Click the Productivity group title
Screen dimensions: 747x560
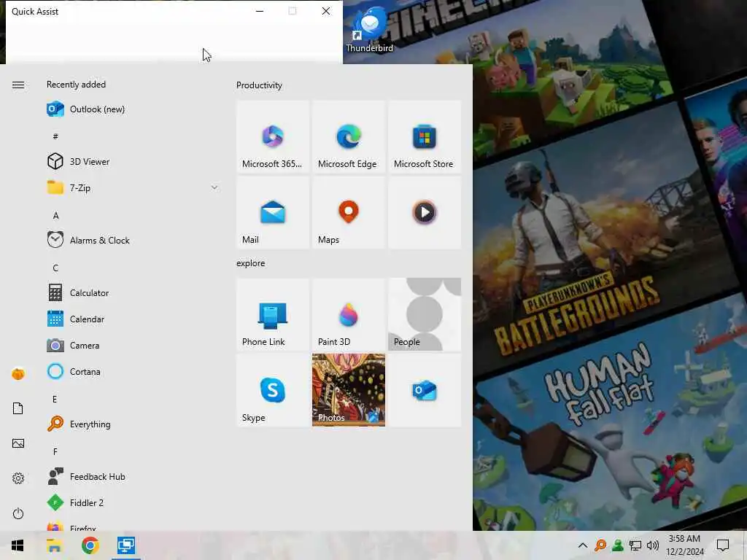259,85
